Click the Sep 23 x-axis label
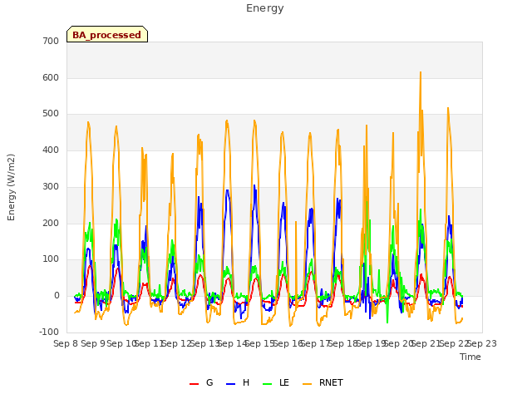 pos(482,343)
